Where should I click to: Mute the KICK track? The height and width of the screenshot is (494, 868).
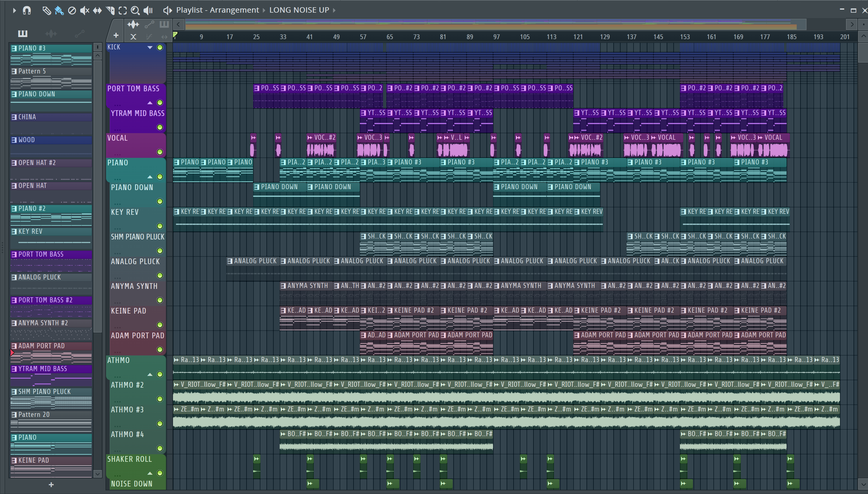click(159, 48)
